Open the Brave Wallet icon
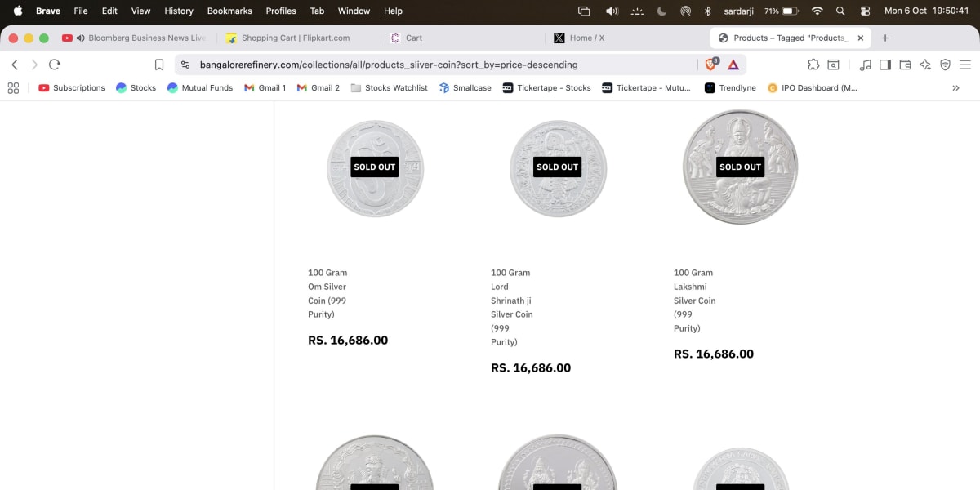Image resolution: width=980 pixels, height=490 pixels. click(905, 65)
